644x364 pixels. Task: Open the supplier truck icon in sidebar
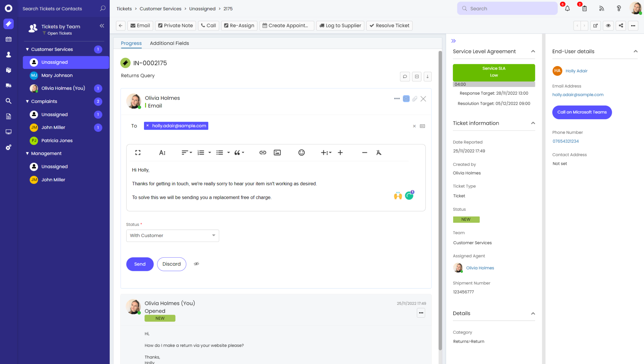click(8, 85)
